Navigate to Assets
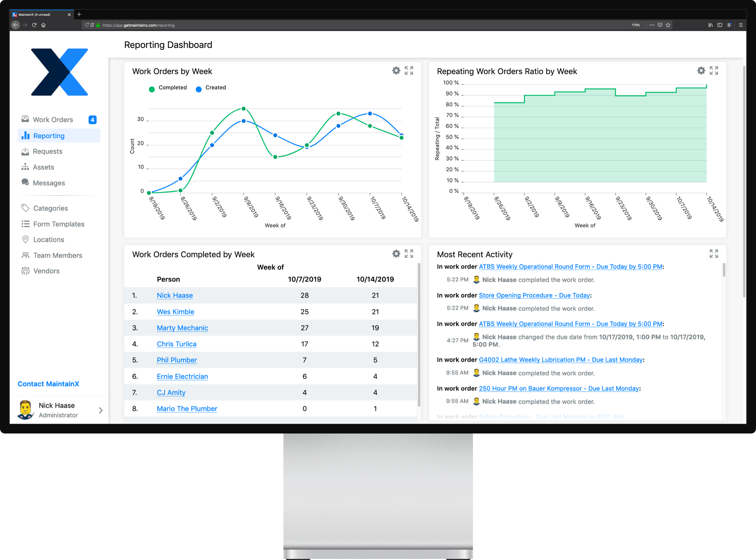Image resolution: width=756 pixels, height=560 pixels. pos(44,167)
